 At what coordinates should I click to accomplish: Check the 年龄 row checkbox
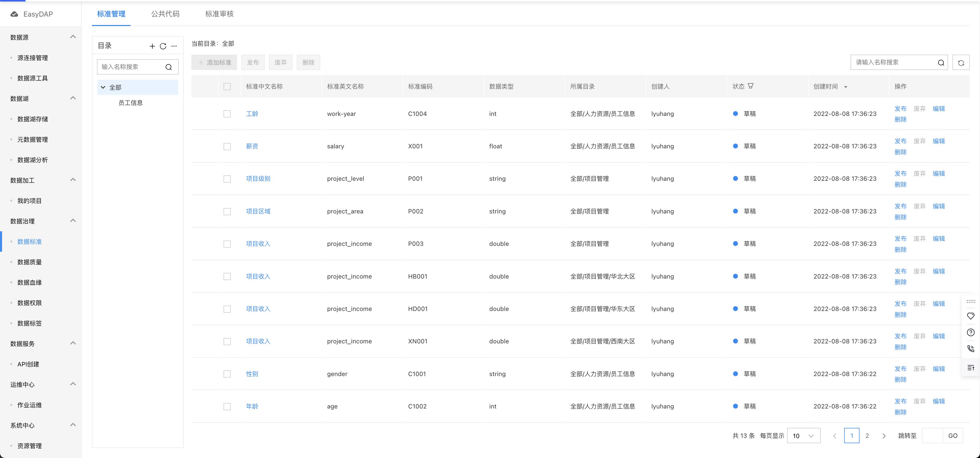click(x=227, y=407)
